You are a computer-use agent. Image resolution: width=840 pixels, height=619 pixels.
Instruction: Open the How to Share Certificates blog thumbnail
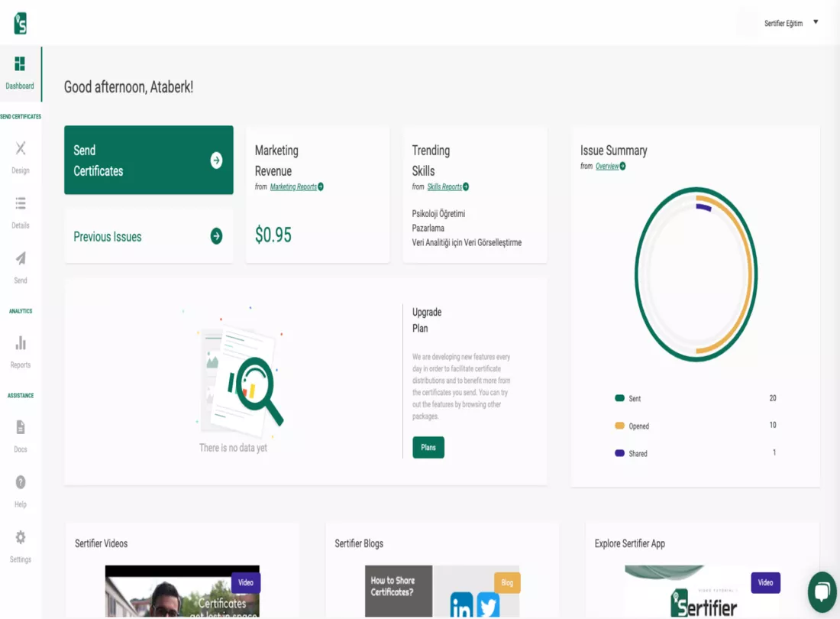pos(442,591)
